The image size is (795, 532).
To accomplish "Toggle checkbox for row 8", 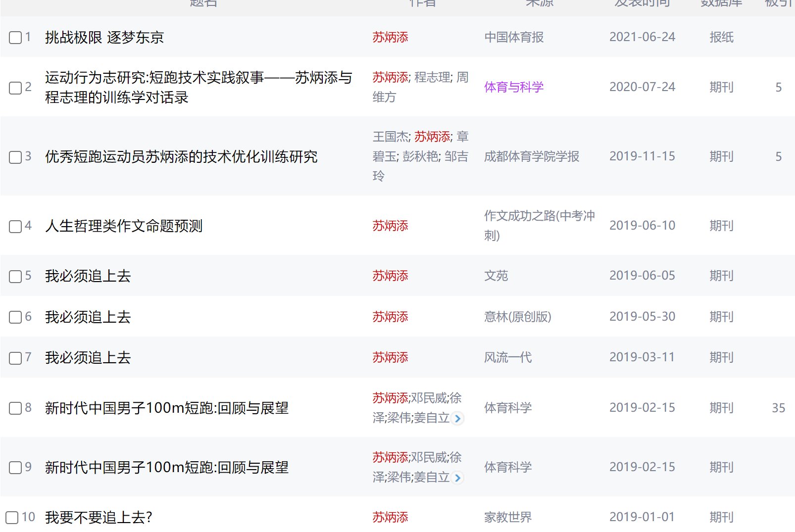I will pyautogui.click(x=15, y=408).
